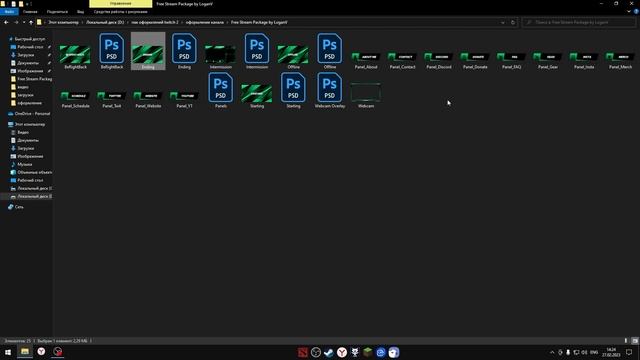
Task: Switch to details view in status bar
Action: coord(626,341)
